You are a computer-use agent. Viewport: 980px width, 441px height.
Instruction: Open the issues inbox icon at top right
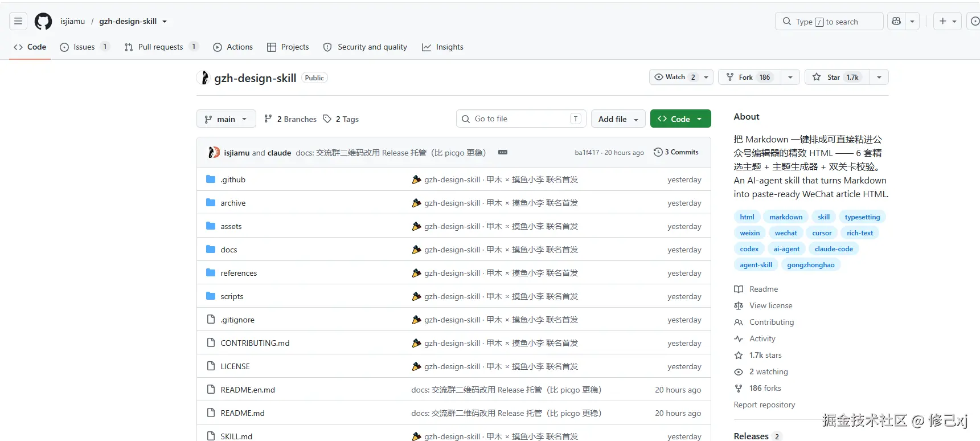[x=974, y=22]
